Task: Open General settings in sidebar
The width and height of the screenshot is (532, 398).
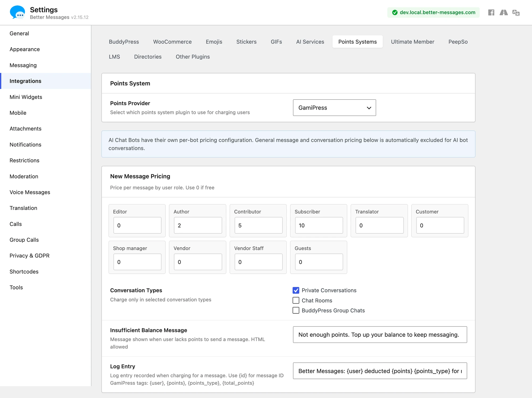Action: pyautogui.click(x=45, y=34)
